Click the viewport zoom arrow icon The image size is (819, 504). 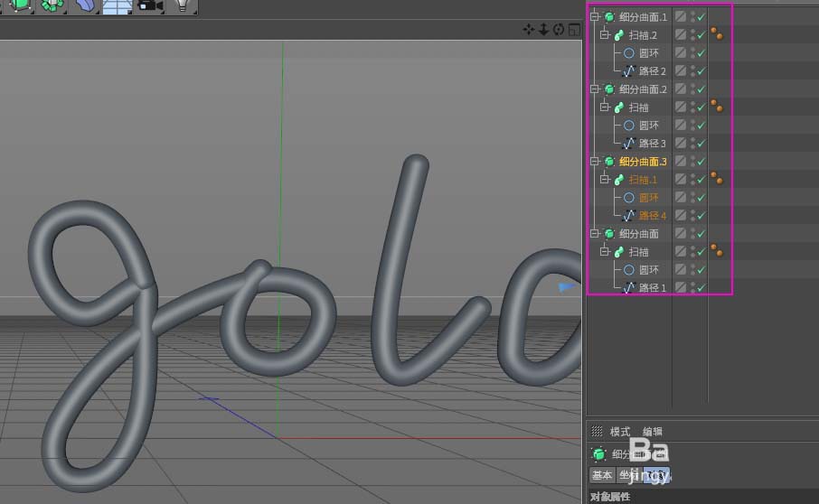543,30
